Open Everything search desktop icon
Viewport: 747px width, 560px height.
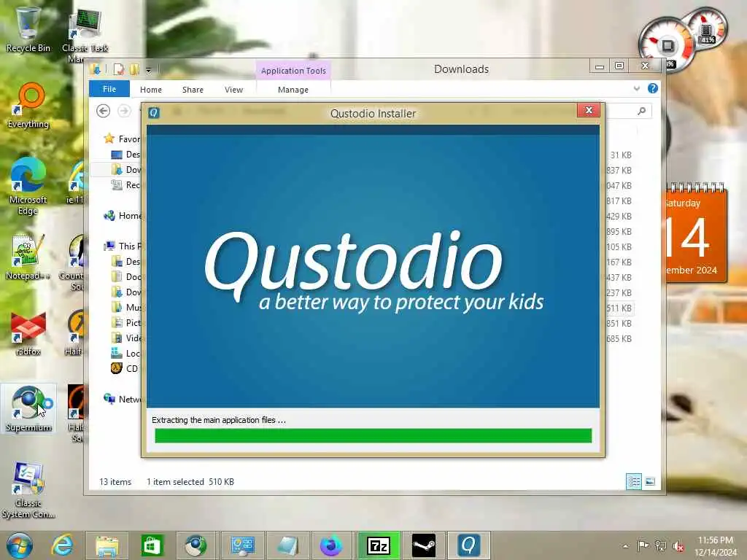pyautogui.click(x=28, y=106)
